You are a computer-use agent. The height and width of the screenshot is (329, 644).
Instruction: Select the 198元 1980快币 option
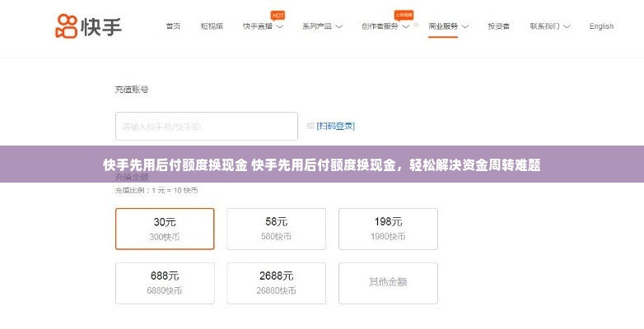click(x=388, y=229)
